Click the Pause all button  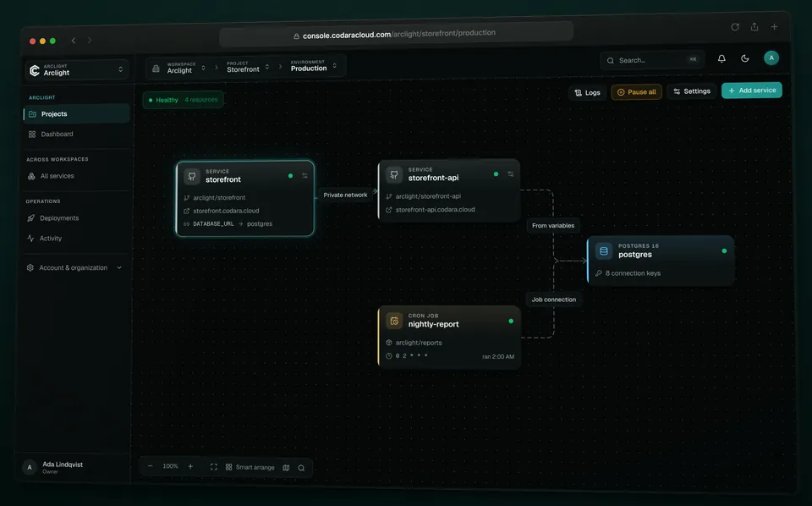[x=636, y=92]
